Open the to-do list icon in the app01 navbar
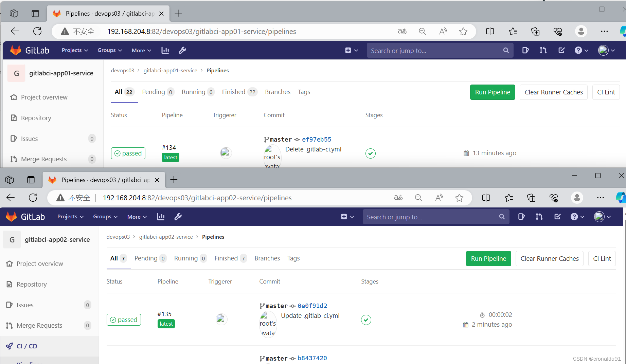This screenshot has height=364, width=626. click(561, 50)
